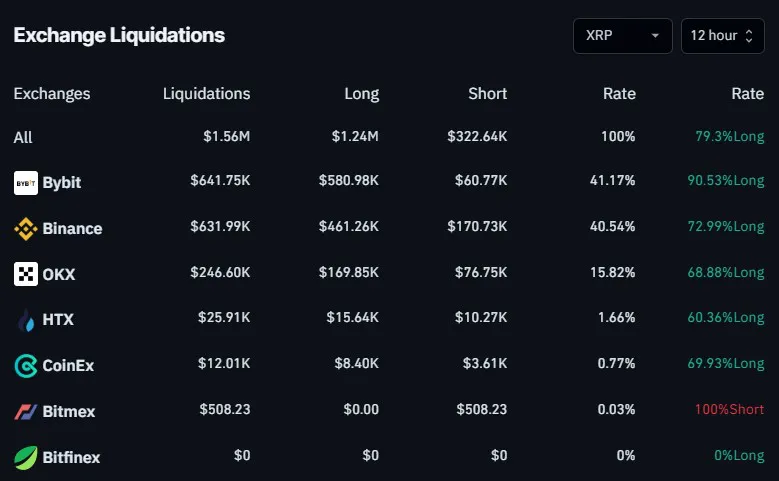Screen dimensions: 779x481
Task: Sort by the Long column header
Action: [x=361, y=94]
